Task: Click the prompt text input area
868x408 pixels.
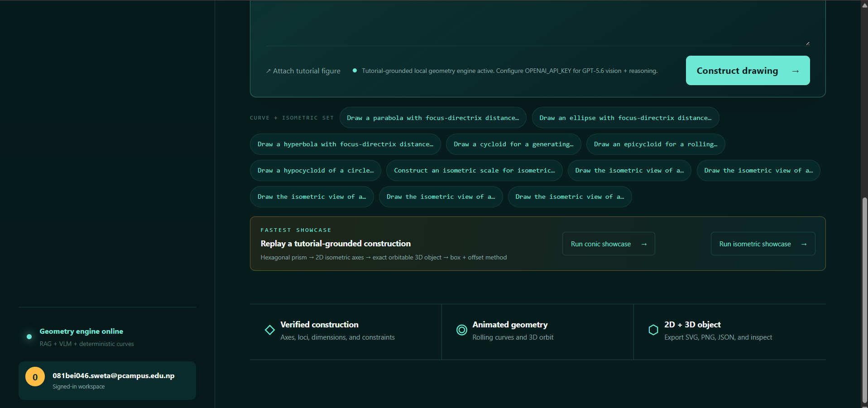Action: 537,23
